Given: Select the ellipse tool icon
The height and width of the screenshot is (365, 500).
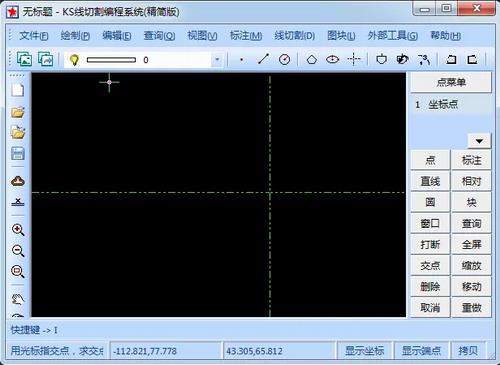Looking at the screenshot, I should click(x=332, y=60).
